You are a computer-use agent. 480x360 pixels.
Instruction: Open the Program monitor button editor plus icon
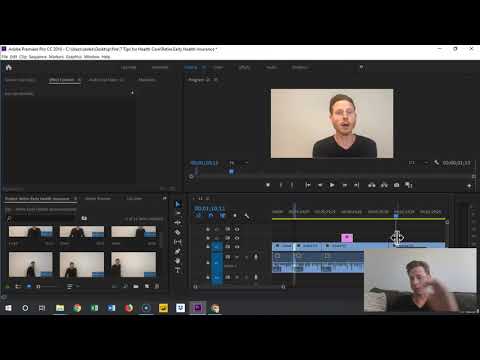469,186
